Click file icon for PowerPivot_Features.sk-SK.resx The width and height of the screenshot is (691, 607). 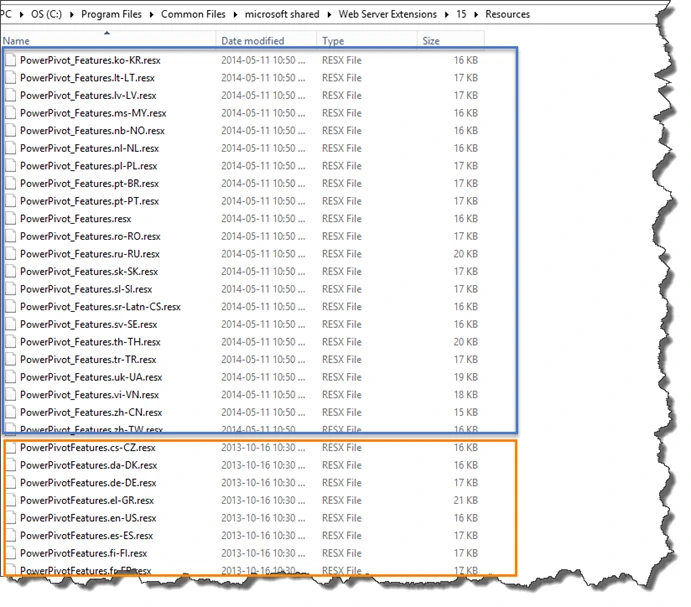pyautogui.click(x=11, y=272)
